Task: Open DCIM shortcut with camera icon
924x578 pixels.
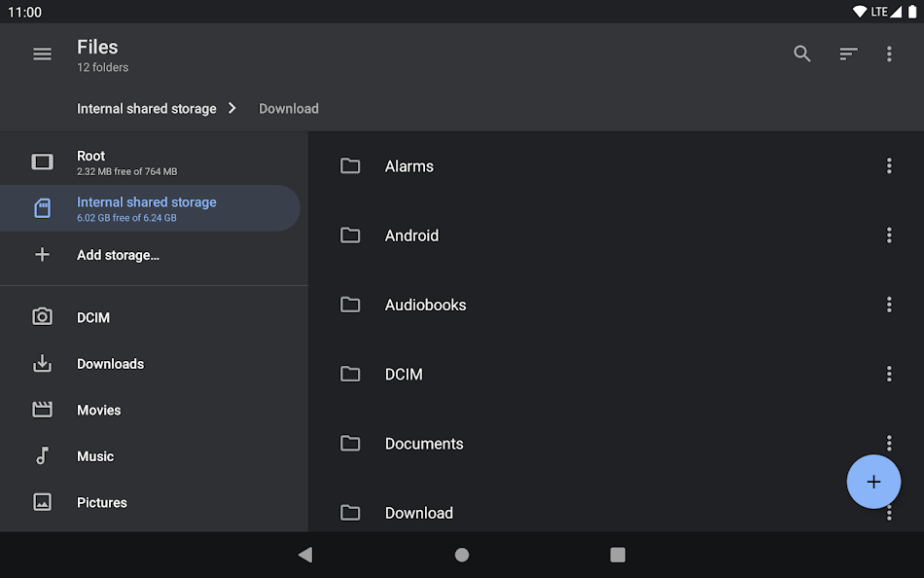Action: tap(93, 317)
